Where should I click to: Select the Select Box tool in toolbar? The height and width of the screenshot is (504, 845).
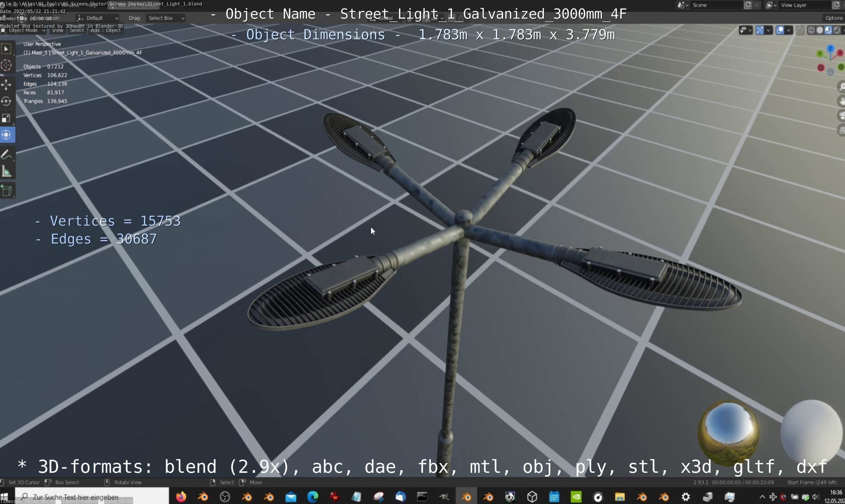[x=6, y=49]
